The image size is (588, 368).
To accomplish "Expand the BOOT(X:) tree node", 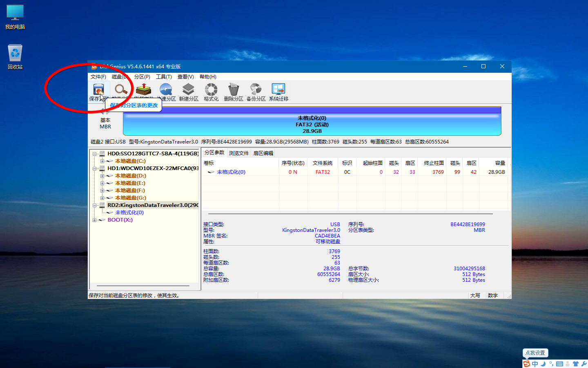I will 95,220.
